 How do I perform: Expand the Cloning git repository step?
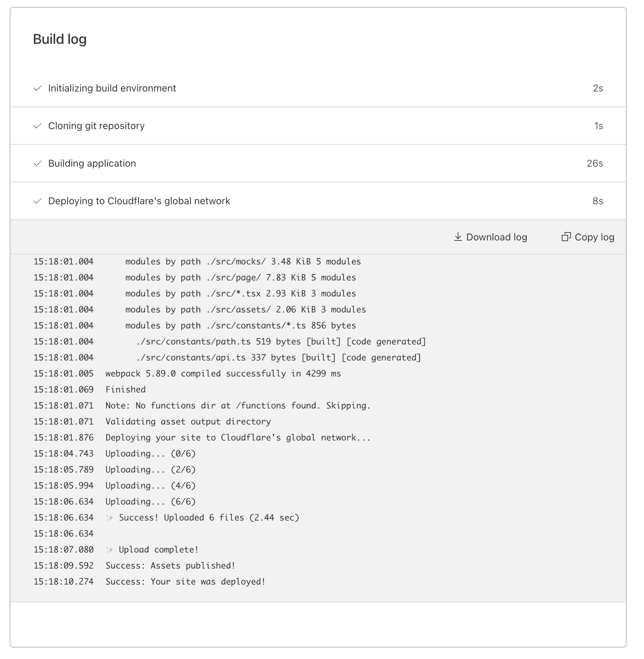tap(96, 126)
